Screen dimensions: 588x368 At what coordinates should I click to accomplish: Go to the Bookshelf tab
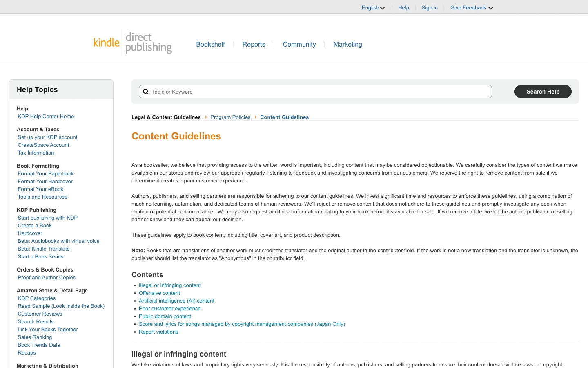(x=210, y=44)
